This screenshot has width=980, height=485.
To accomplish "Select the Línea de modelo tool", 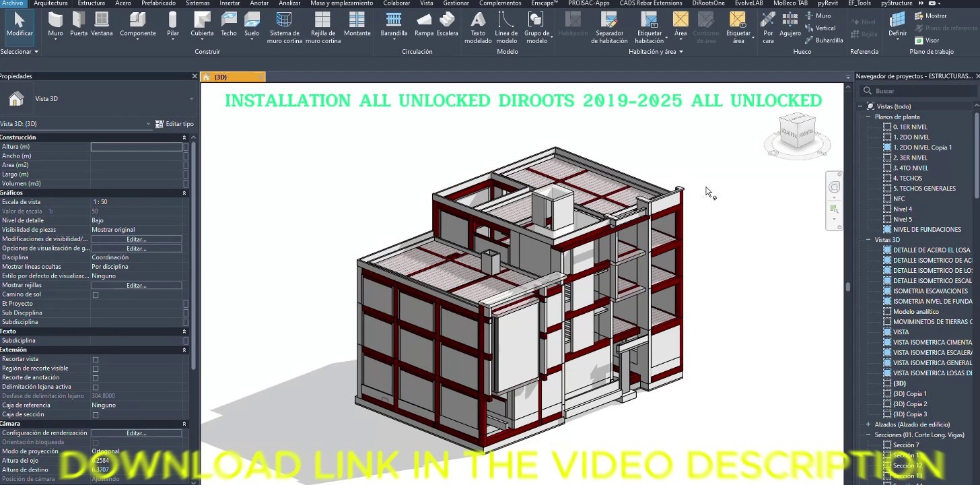I will click(506, 28).
